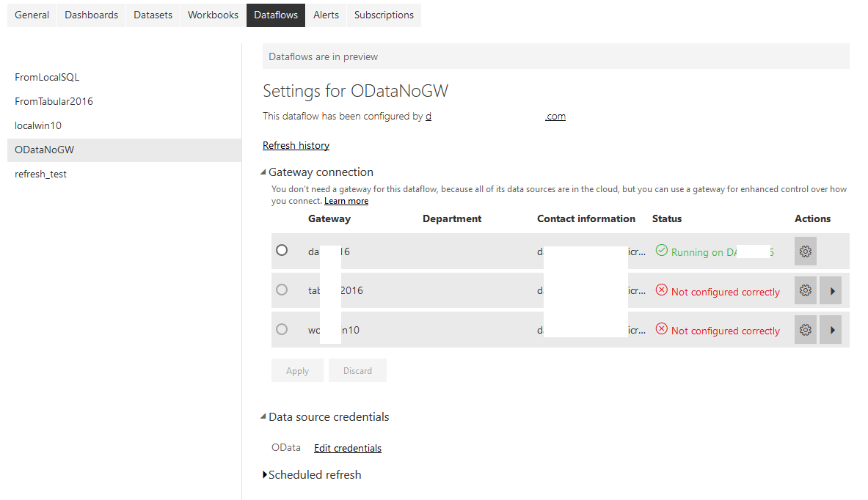Expand the Scheduled refresh section
Screen dimensions: 868x500
click(265, 474)
